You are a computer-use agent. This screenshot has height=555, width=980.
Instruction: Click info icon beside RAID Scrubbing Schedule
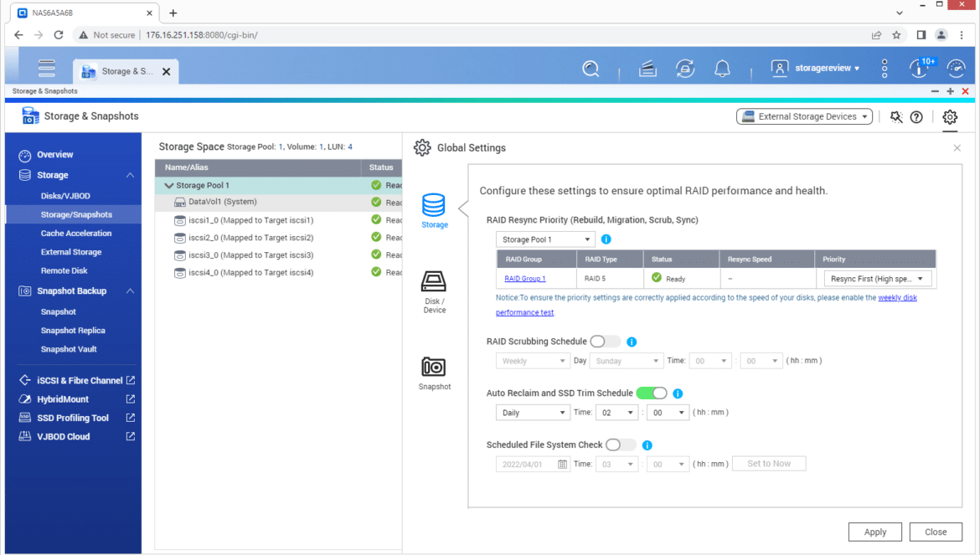click(632, 342)
